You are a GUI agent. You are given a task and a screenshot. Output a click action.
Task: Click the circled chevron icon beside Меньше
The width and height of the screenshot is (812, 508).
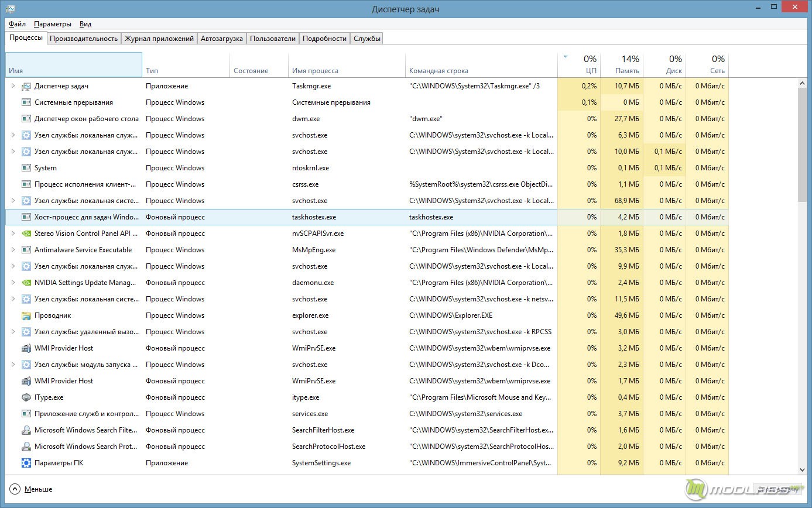[x=15, y=489]
